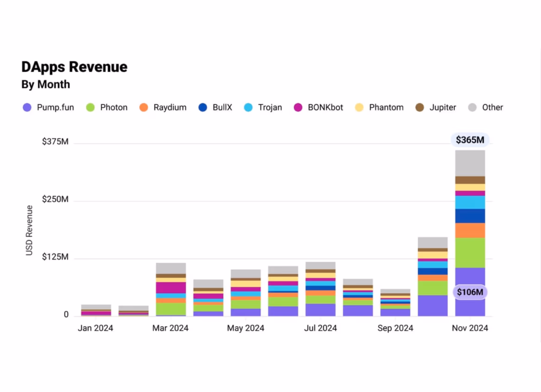Click the BullX dark blue legend dot
Image resolution: width=541 pixels, height=392 pixels.
[203, 107]
